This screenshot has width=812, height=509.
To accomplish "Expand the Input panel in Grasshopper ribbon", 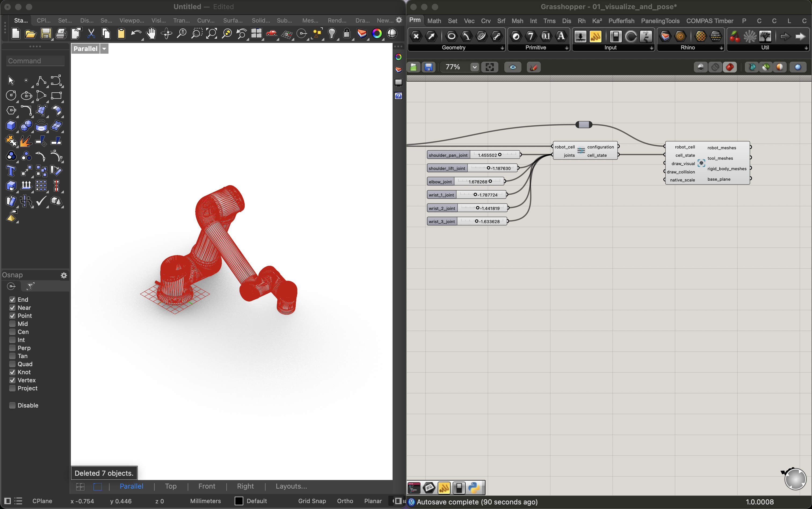I will pyautogui.click(x=652, y=48).
